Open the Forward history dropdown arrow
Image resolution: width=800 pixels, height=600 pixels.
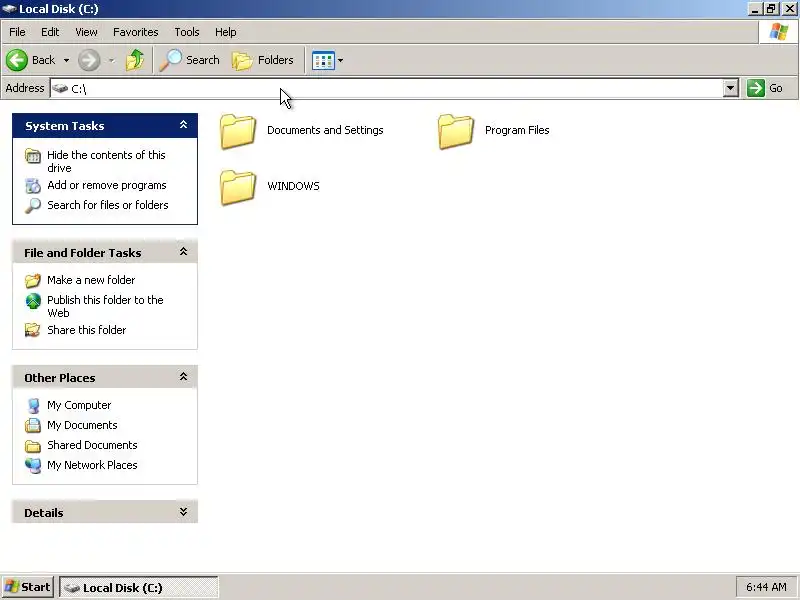tap(111, 60)
